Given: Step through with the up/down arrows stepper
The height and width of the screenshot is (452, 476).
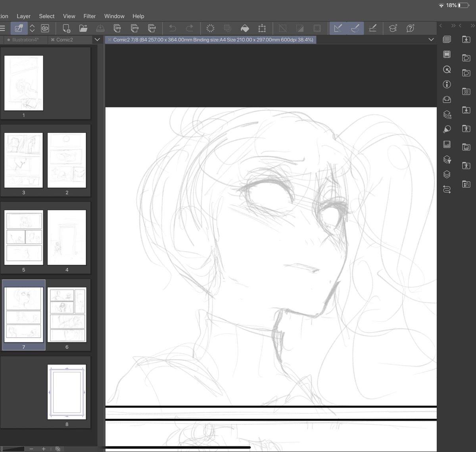Looking at the screenshot, I should 33,28.
